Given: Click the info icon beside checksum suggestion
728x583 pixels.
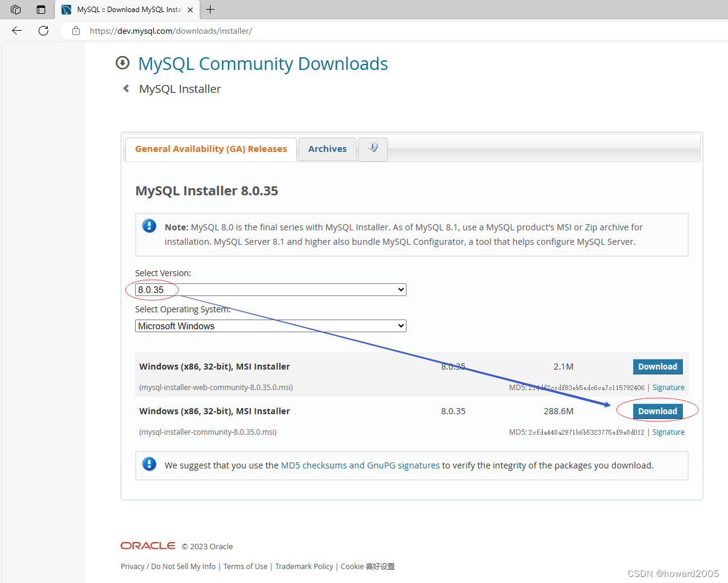Looking at the screenshot, I should click(x=149, y=464).
